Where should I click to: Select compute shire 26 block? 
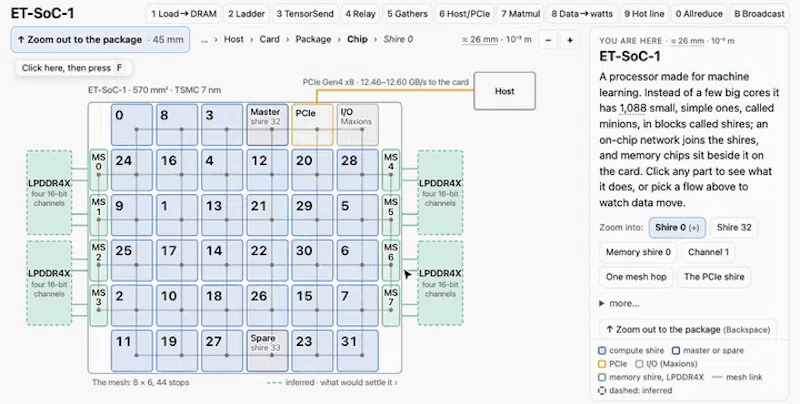[x=267, y=306]
